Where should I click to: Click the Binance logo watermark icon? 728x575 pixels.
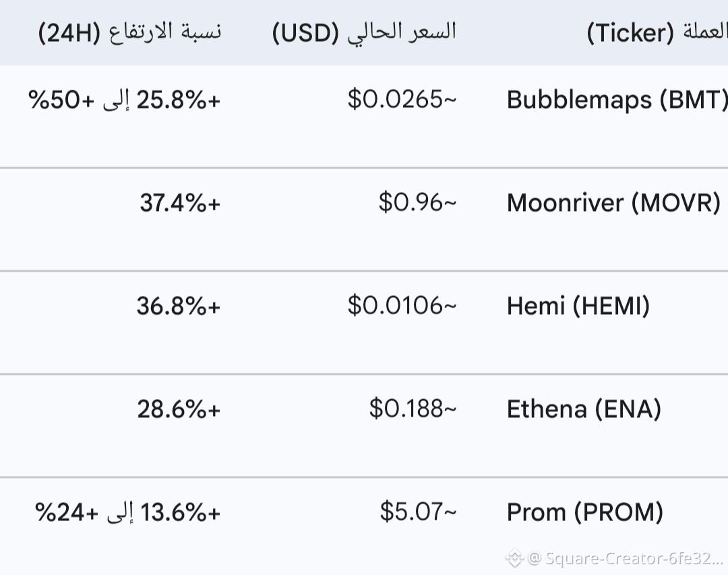514,558
